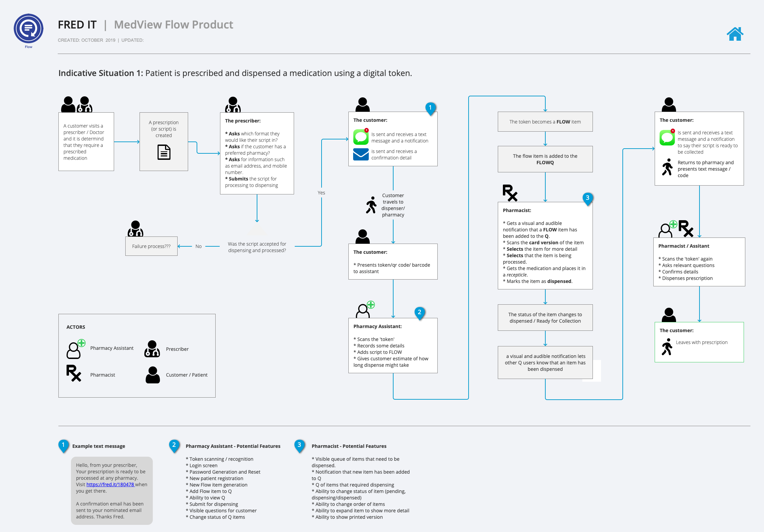Click '* Marks the item as dispensed' line
This screenshot has width=764, height=532.
[538, 281]
